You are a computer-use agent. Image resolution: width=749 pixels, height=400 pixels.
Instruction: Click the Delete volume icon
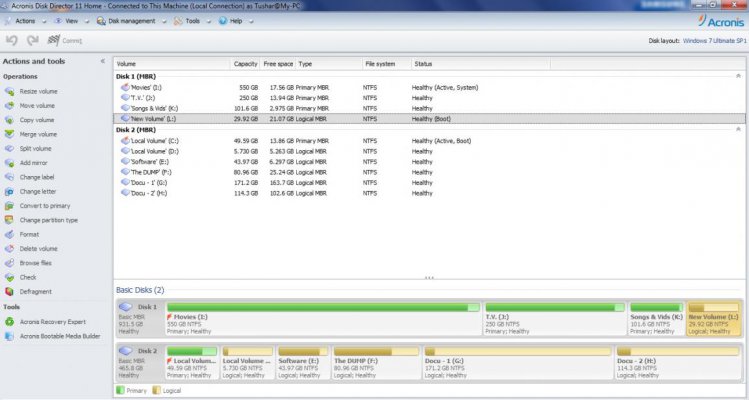point(9,249)
